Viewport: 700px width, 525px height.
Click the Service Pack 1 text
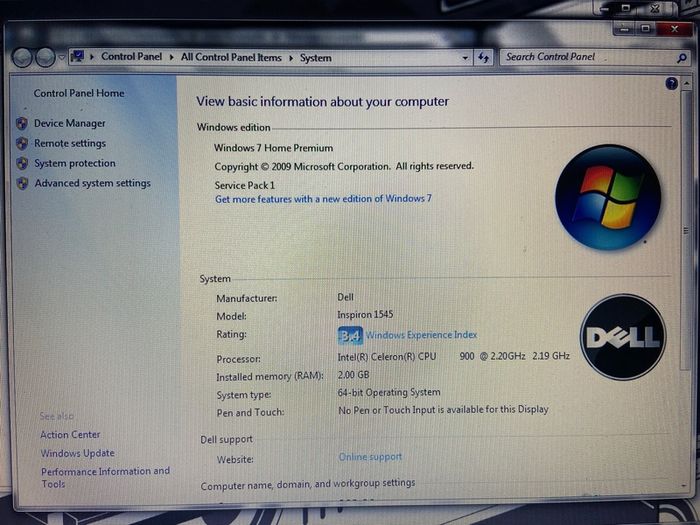coord(245,185)
